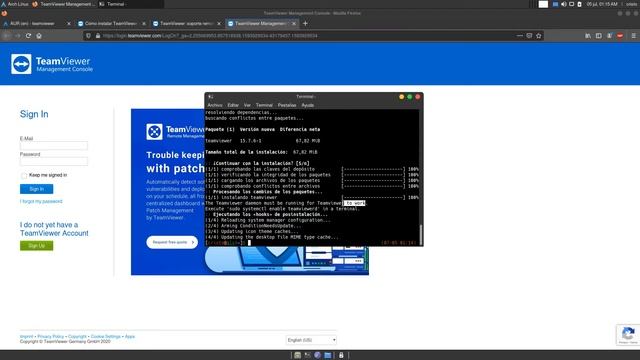Open the Privacy Policy footer link
Screen dimensions: 640x360
pos(51,337)
